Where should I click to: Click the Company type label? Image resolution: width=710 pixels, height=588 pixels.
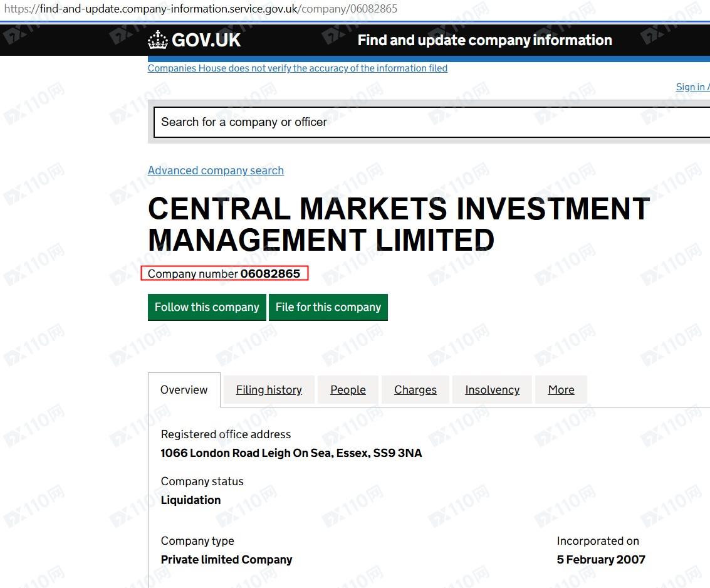[197, 541]
